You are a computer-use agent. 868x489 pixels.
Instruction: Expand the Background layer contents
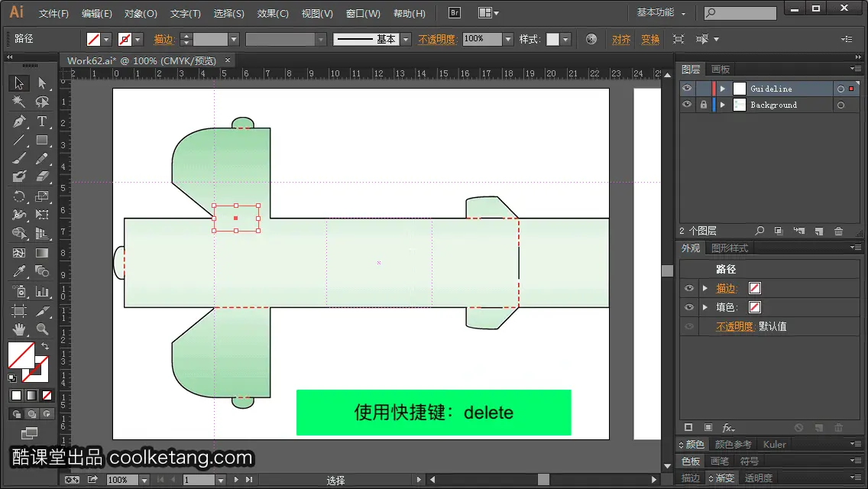pyautogui.click(x=722, y=105)
